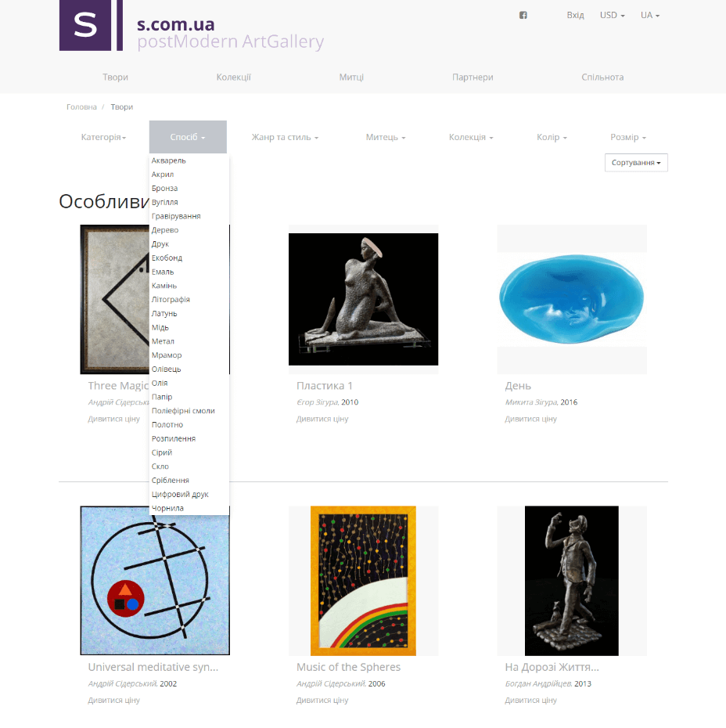The width and height of the screenshot is (726, 728).
Task: Go to the Митці navigation tab
Action: click(351, 77)
